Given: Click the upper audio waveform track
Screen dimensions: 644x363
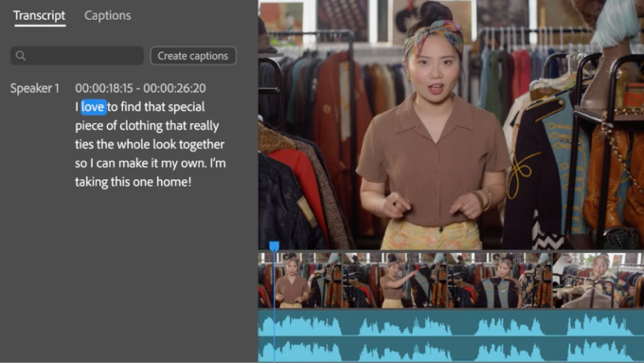Looking at the screenshot, I should click(x=451, y=322).
